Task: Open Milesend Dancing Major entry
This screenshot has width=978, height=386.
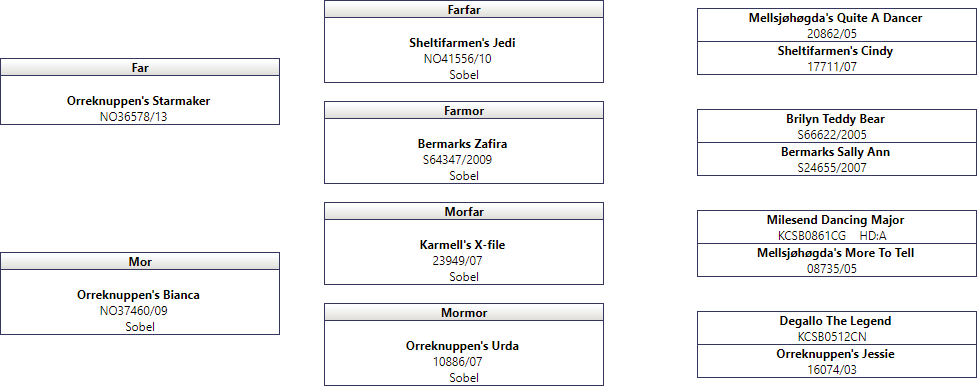Action: [835, 220]
